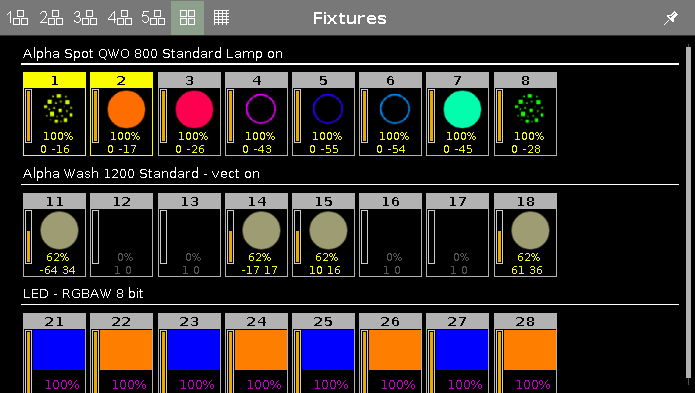Switch to layer view 1 icon

coord(17,18)
